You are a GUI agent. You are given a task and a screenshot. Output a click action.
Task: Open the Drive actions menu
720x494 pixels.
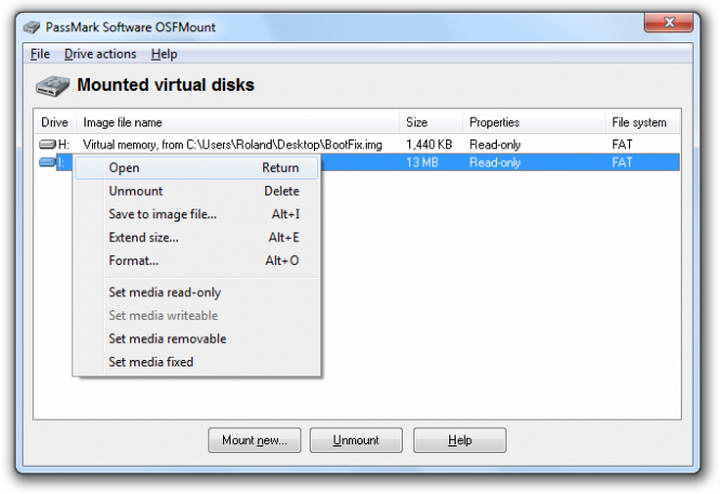coord(100,54)
